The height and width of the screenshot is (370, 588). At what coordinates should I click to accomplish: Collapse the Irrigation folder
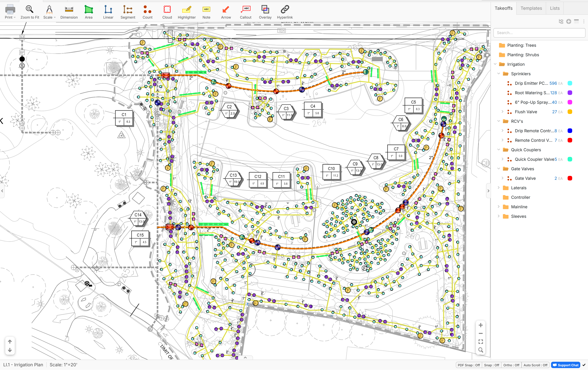pos(495,64)
